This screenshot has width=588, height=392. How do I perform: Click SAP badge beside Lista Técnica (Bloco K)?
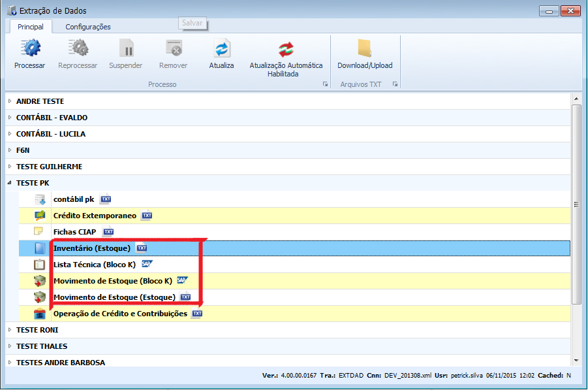tap(147, 264)
